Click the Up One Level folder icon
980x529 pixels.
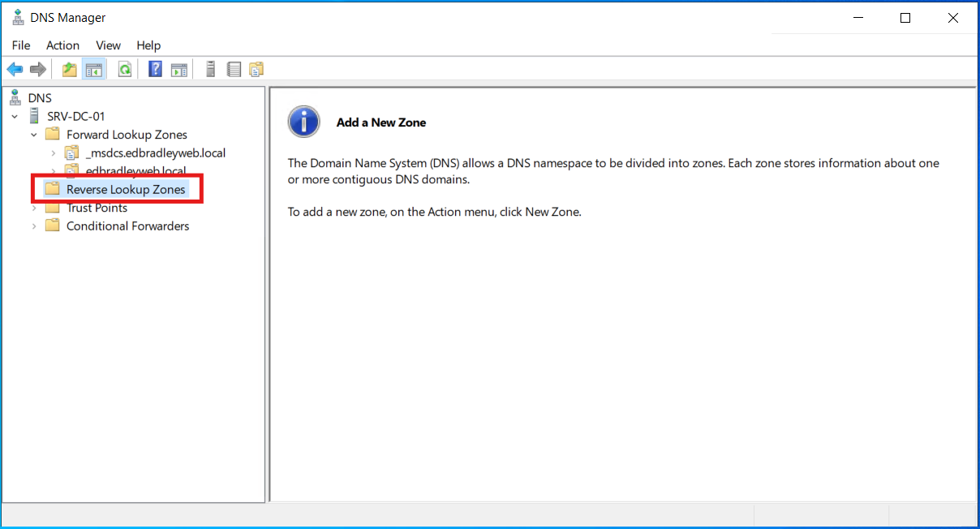click(x=69, y=68)
